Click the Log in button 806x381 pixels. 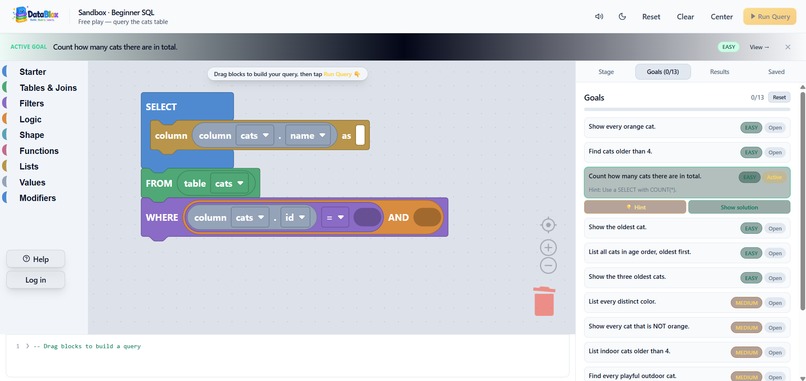(x=35, y=280)
